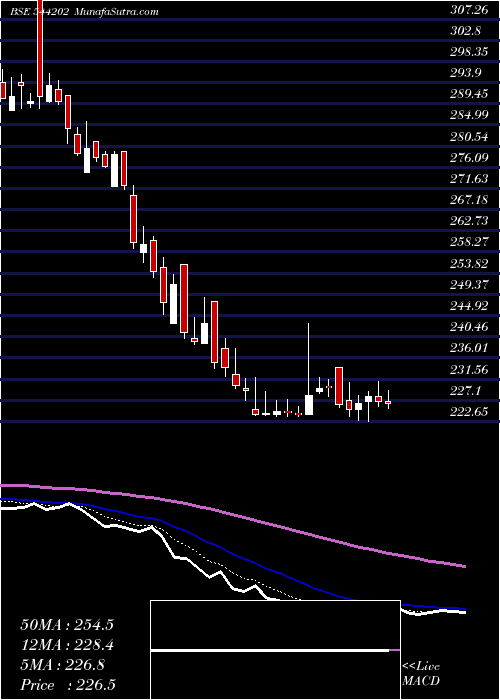Screen dimensions: 500x700
Task: Select the 253.82 price axis label
Action: 468,263
